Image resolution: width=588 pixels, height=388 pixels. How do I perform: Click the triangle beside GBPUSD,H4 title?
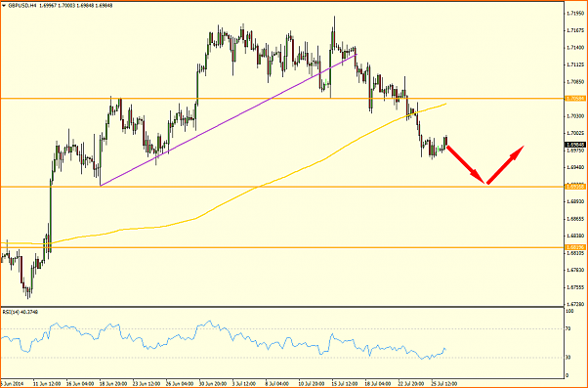click(x=4, y=6)
